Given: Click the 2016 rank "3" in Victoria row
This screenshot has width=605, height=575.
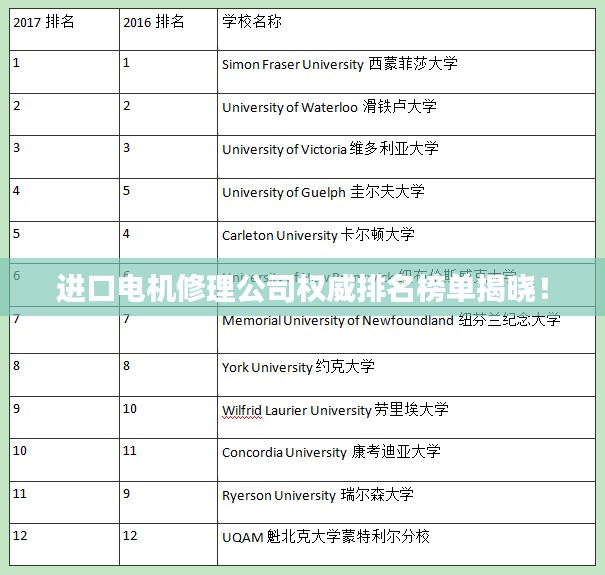Looking at the screenshot, I should (x=127, y=147).
